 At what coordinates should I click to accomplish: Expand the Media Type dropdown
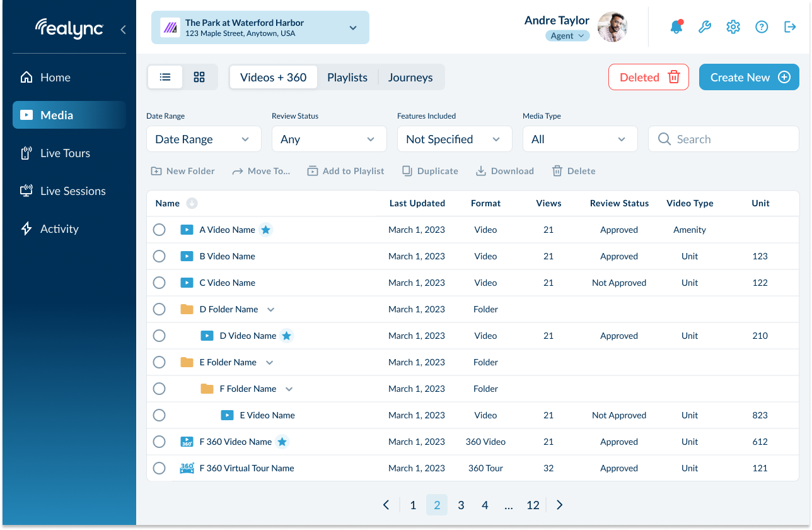point(579,139)
